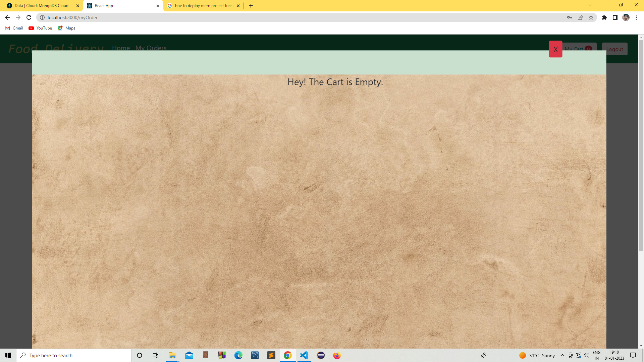This screenshot has width=644, height=362.
Task: Bookmark this page with the star icon
Action: coord(591,17)
